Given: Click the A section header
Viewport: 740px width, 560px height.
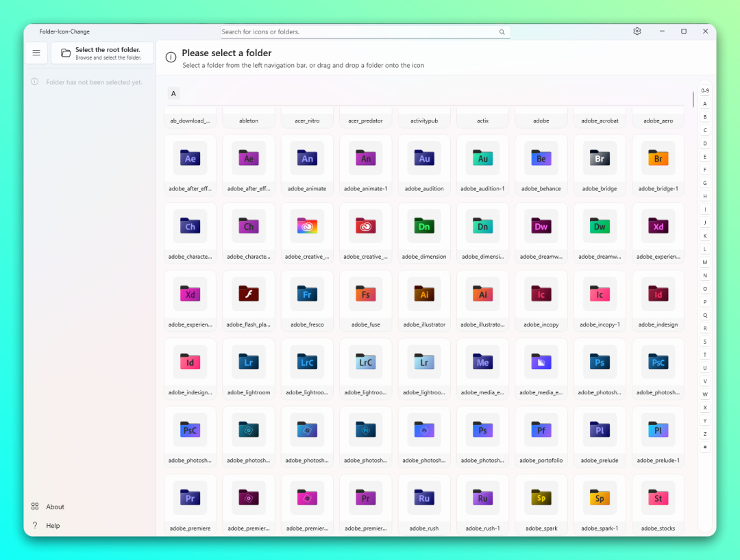Looking at the screenshot, I should (x=173, y=93).
